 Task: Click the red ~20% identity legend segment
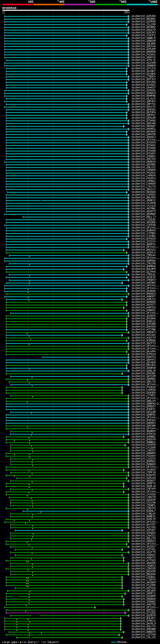18,4
